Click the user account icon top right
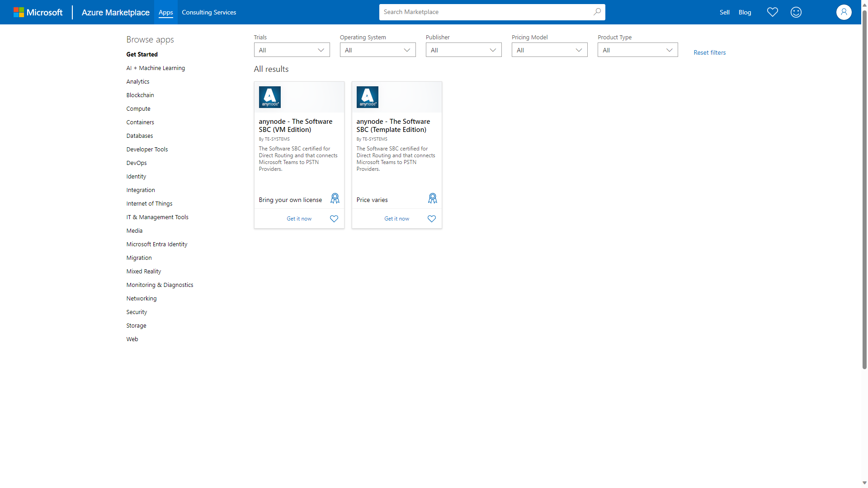Image resolution: width=868 pixels, height=488 pixels. click(x=844, y=12)
